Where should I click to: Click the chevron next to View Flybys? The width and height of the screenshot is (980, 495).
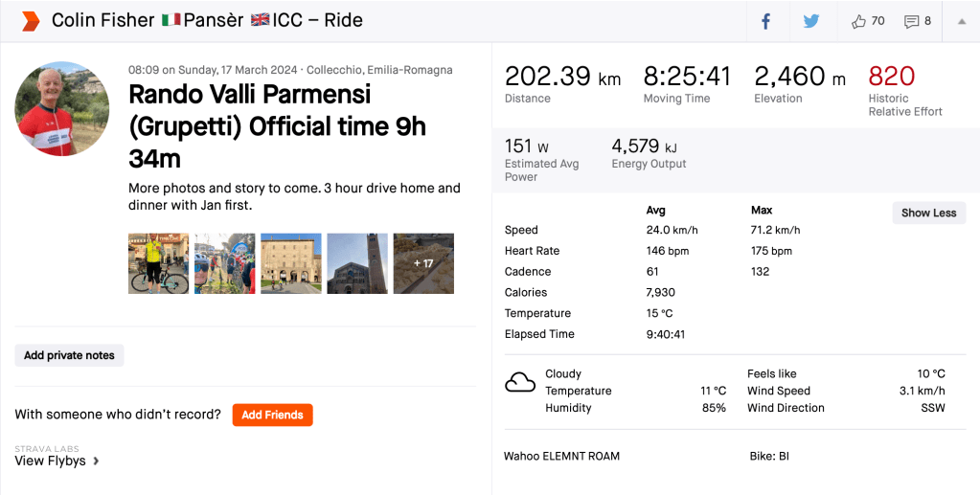(96, 461)
